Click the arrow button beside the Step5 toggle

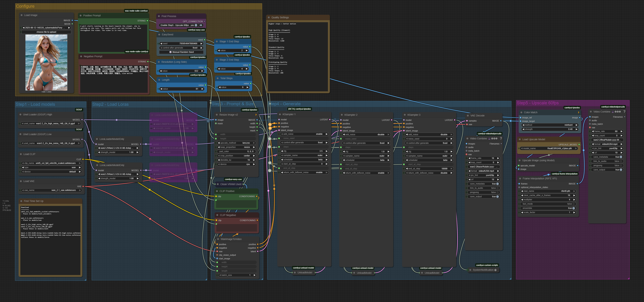(201, 25)
